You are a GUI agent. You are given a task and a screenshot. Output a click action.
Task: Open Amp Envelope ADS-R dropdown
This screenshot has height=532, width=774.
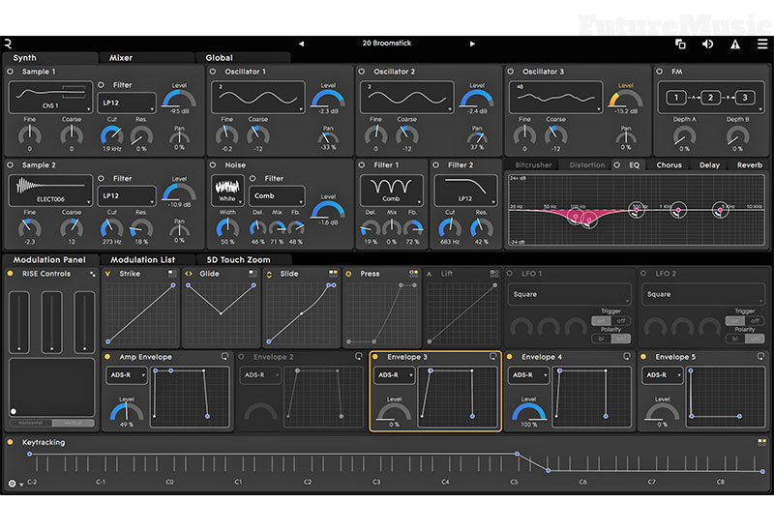coord(127,375)
